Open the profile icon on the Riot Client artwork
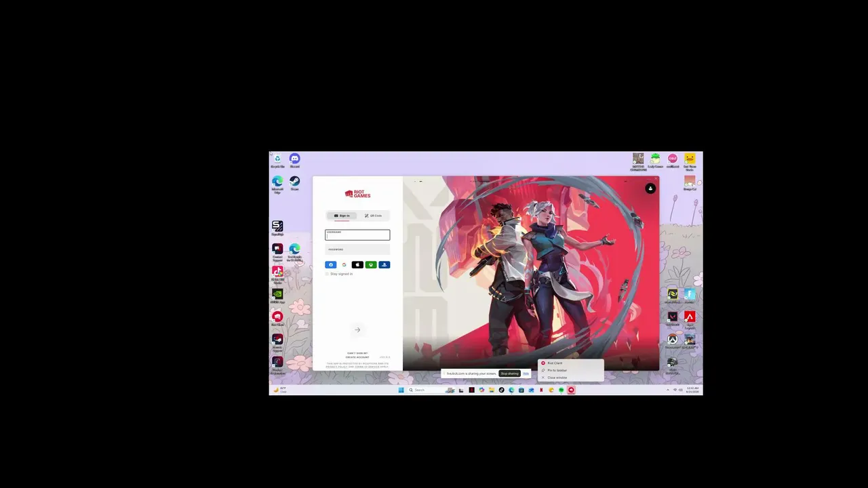Screen dimensions: 868x488 click(x=650, y=188)
